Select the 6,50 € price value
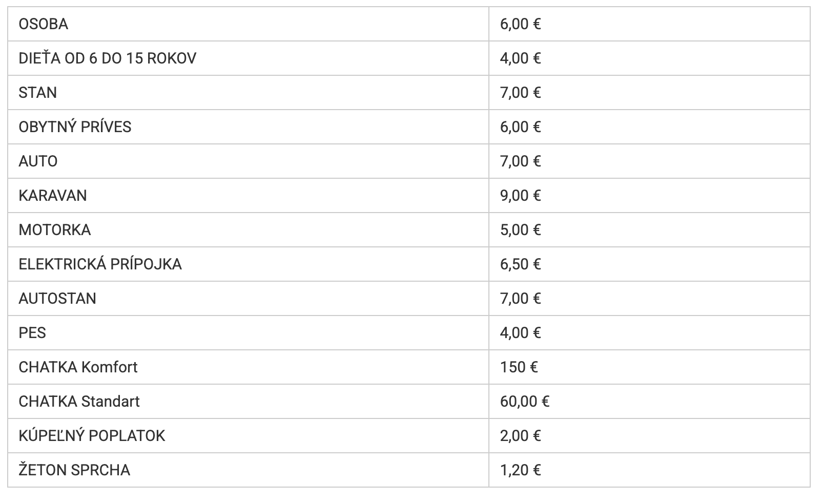Screen dimensions: 822x504 click(x=521, y=264)
